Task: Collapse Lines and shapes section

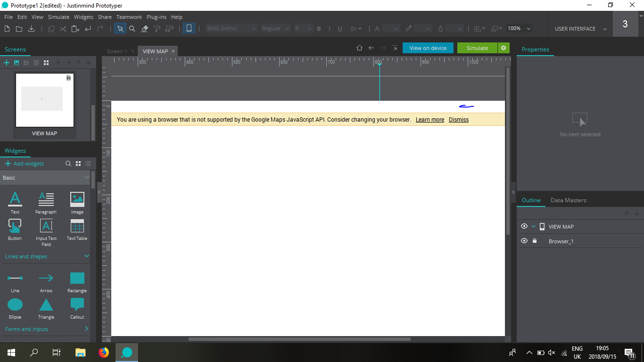Action: click(x=86, y=256)
